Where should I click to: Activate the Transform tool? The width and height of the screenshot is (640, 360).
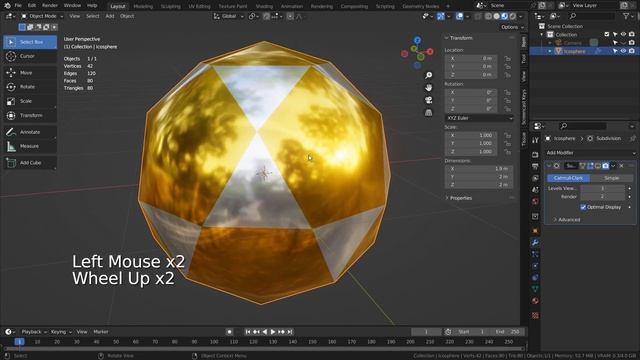point(30,116)
